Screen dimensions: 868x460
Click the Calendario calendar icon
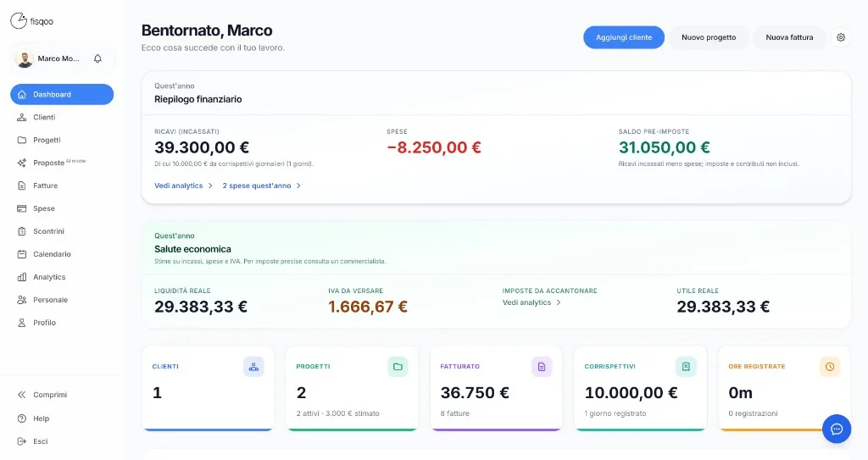coord(21,254)
